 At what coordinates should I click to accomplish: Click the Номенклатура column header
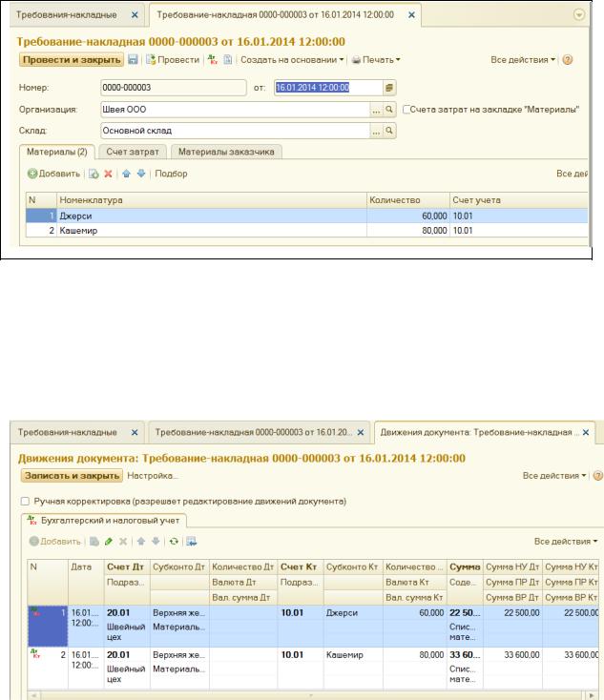pyautogui.click(x=211, y=200)
